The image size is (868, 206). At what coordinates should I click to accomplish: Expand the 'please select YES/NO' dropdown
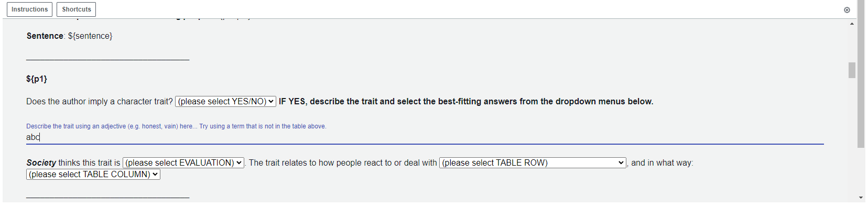coord(226,102)
